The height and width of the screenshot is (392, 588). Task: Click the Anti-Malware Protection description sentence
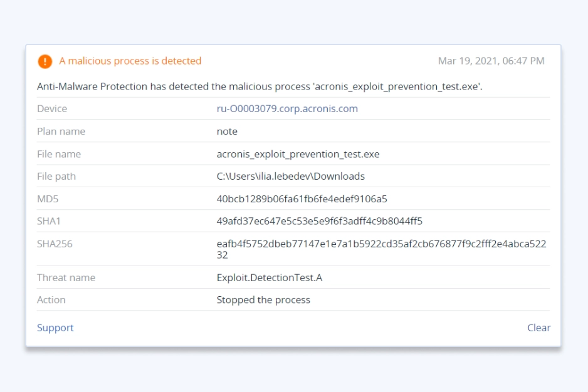tap(260, 86)
